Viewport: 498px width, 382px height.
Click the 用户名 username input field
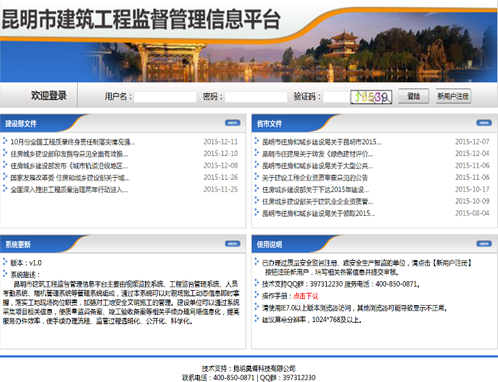(165, 97)
